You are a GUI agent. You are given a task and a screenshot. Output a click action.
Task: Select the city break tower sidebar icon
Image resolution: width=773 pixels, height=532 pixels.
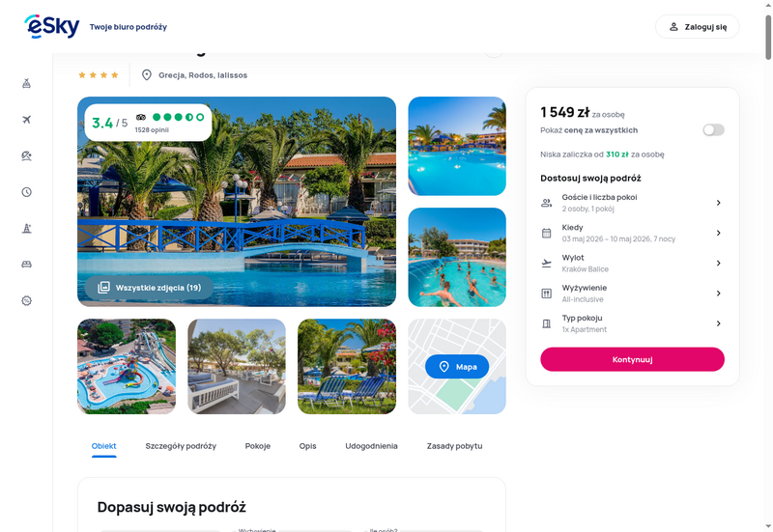pos(27,228)
